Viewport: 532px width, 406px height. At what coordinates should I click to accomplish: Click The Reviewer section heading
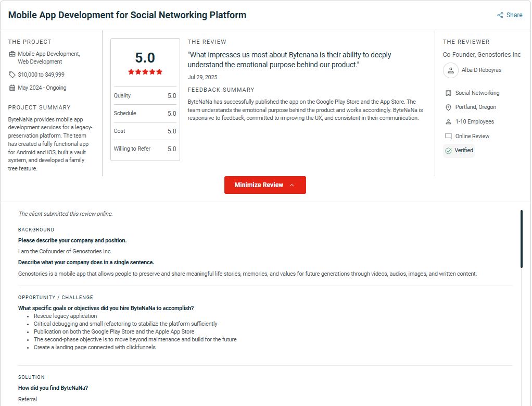pos(466,42)
